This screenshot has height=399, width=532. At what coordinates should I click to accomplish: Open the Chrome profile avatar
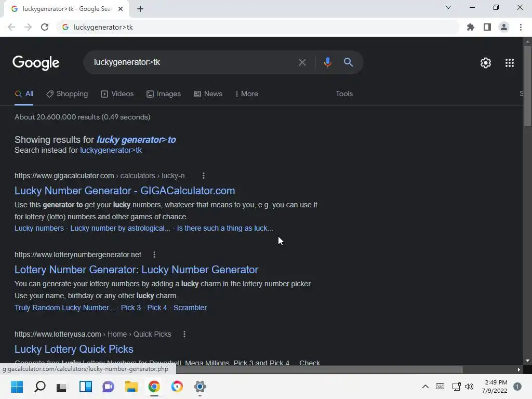pyautogui.click(x=504, y=27)
